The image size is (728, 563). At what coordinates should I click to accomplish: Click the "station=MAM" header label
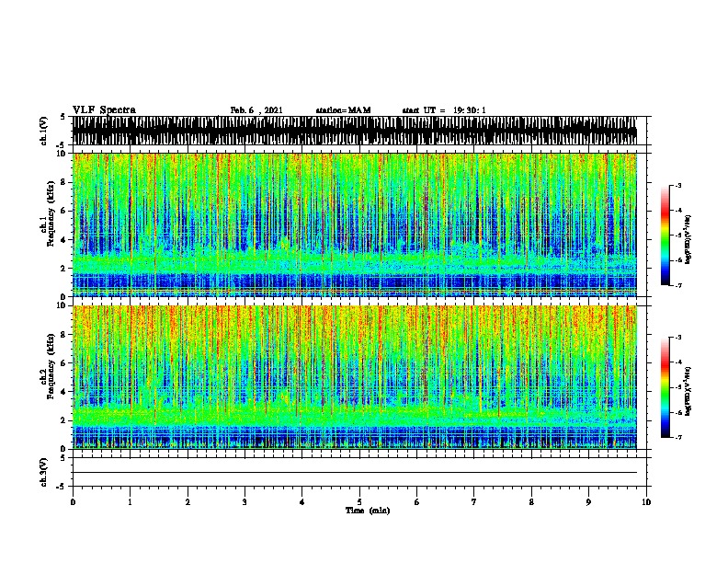pyautogui.click(x=343, y=110)
